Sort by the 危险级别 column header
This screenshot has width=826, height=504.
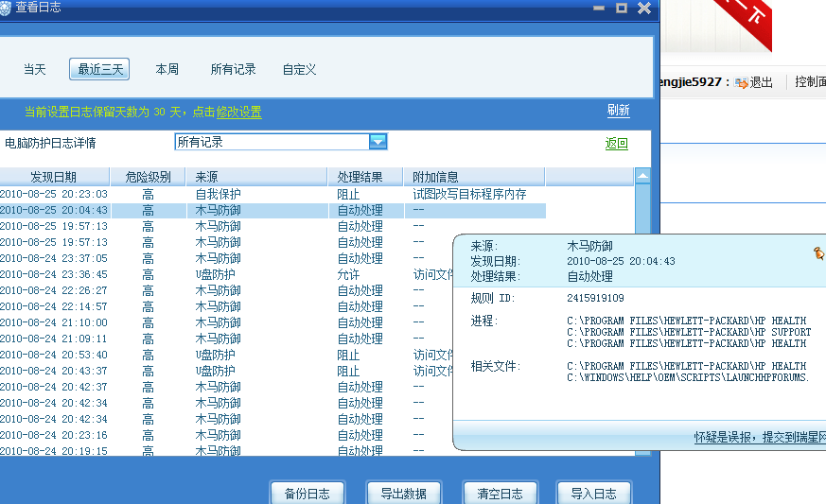pyautogui.click(x=148, y=177)
